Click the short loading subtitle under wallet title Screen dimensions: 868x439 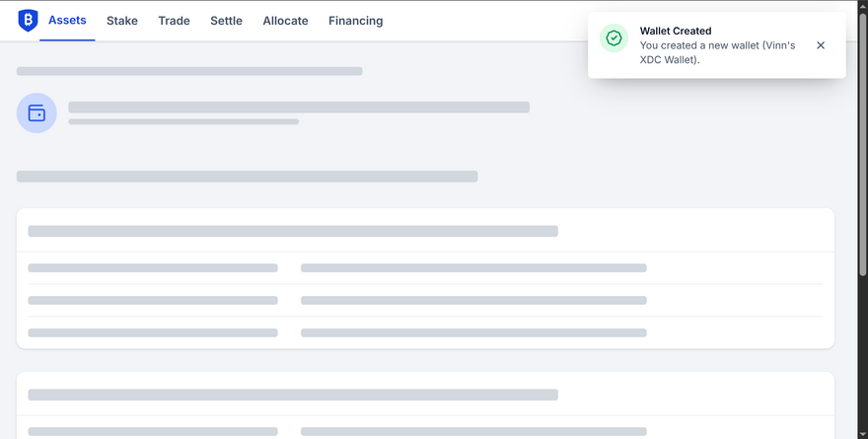(x=183, y=122)
